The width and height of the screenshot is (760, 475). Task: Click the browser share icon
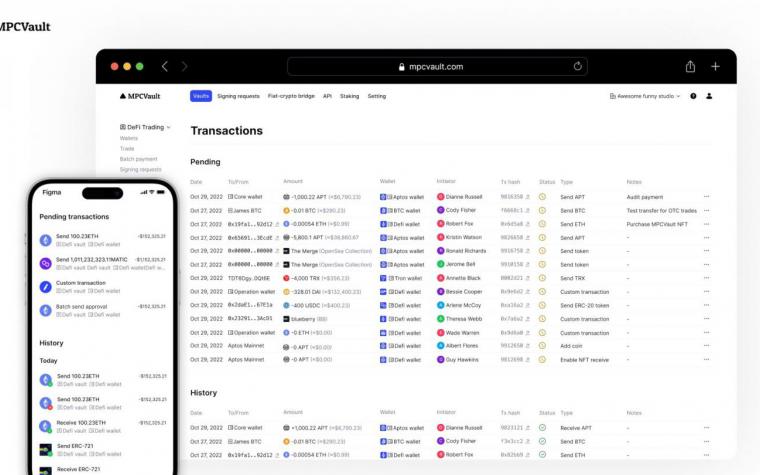tap(690, 66)
